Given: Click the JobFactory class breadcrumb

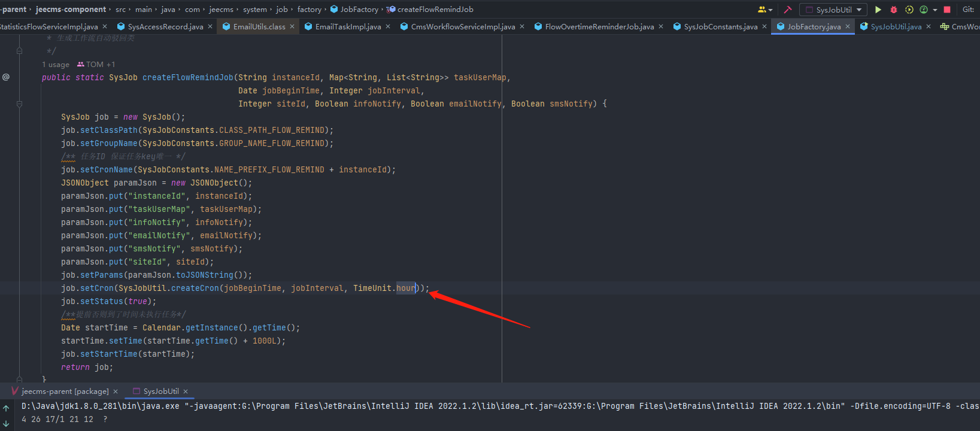Looking at the screenshot, I should 354,10.
